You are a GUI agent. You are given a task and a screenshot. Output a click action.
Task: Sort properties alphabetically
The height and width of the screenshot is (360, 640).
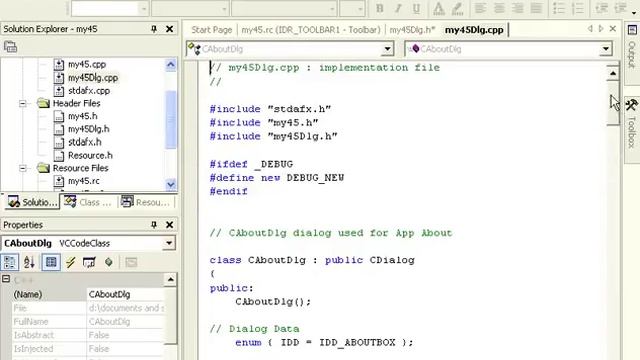tap(29, 262)
